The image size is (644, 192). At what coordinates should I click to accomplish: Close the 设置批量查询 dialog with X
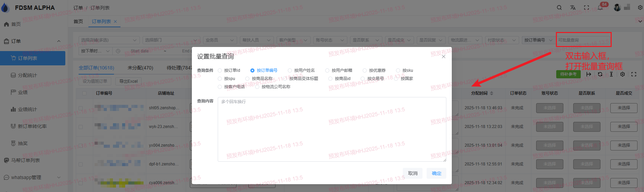(x=443, y=57)
